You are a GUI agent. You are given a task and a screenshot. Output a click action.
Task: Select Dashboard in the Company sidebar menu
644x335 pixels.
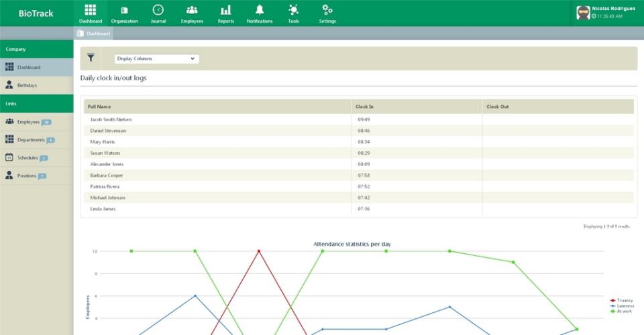(36, 67)
